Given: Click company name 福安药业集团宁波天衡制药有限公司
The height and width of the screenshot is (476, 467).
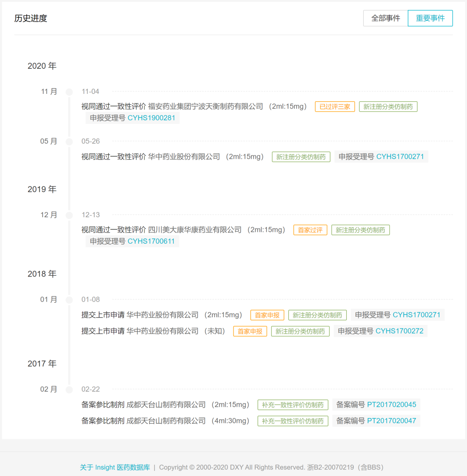Looking at the screenshot, I should click(x=205, y=106).
